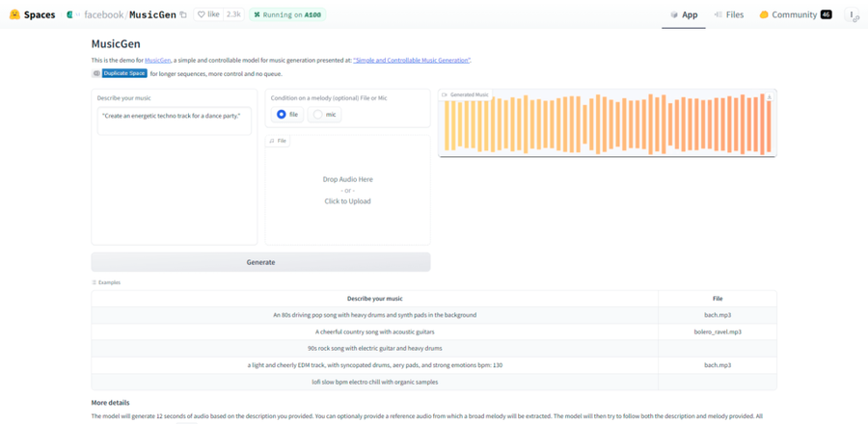Viewport: 868px width, 424px height.
Task: Open the Community tab
Action: (x=795, y=14)
